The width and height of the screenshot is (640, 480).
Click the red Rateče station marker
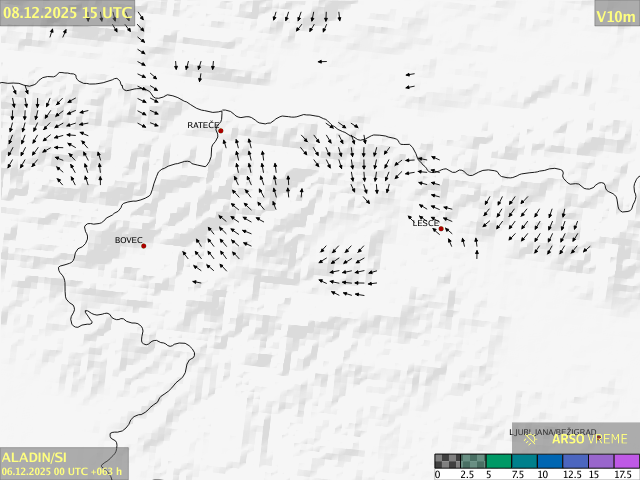click(x=221, y=131)
